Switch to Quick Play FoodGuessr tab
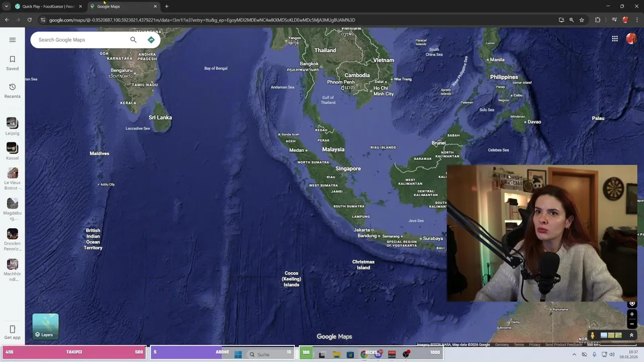This screenshot has height=362, width=644. [48, 7]
